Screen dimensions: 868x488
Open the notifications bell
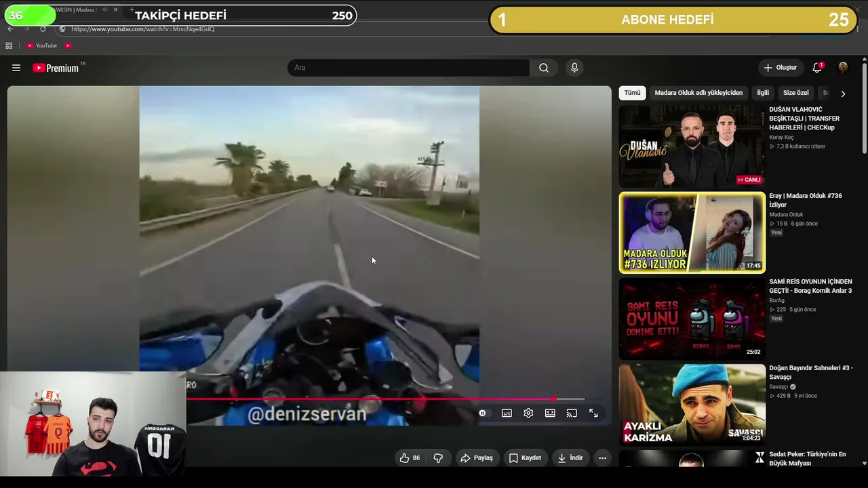(817, 67)
